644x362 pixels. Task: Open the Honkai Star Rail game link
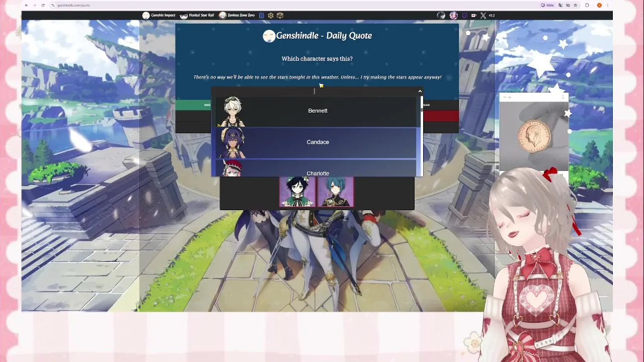[x=197, y=16]
